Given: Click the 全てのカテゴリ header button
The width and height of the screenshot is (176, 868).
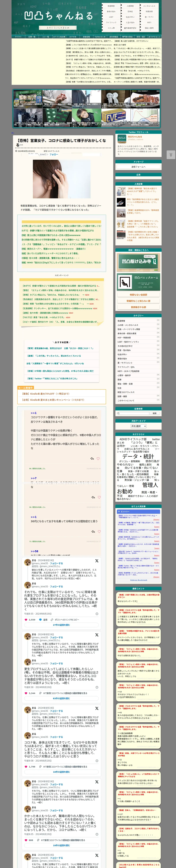Looking at the screenshot, I should coord(130,28).
